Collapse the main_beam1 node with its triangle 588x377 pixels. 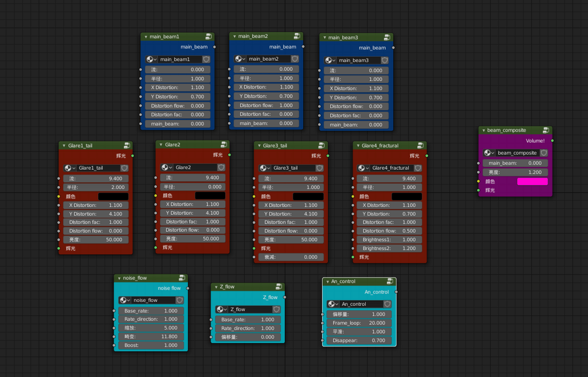pyautogui.click(x=146, y=37)
